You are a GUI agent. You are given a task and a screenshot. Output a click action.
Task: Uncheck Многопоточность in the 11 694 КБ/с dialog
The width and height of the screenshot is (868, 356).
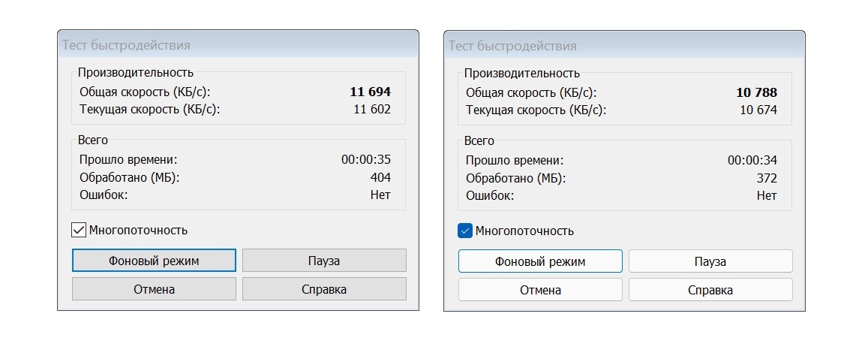[x=79, y=230]
